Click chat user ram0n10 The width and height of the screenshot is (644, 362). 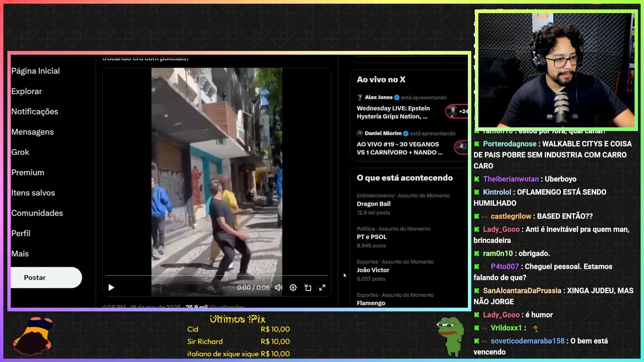click(498, 253)
